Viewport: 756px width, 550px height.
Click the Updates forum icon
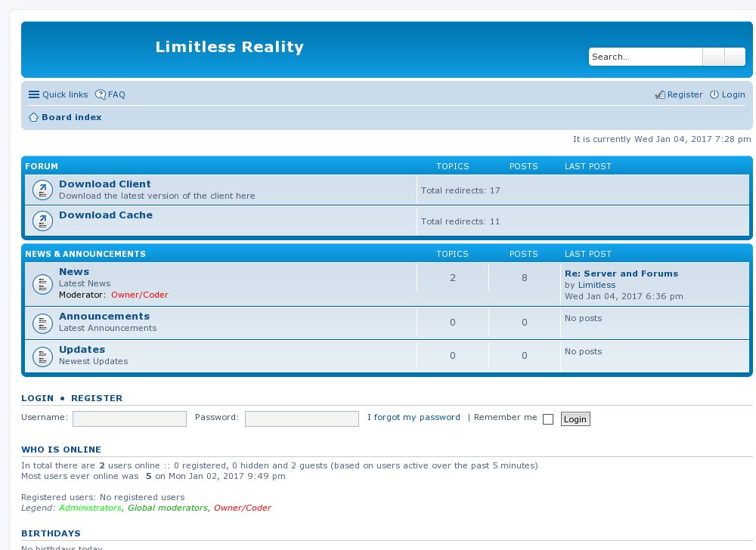pos(42,355)
